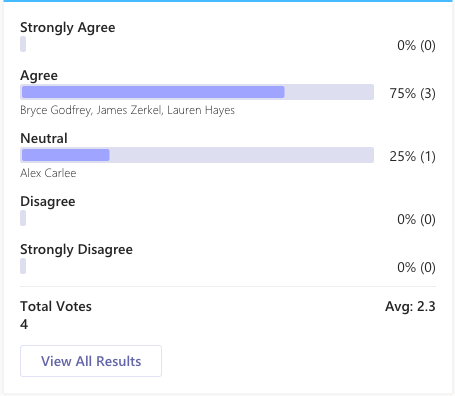
Task: Select the Disagree option label
Action: pos(48,202)
